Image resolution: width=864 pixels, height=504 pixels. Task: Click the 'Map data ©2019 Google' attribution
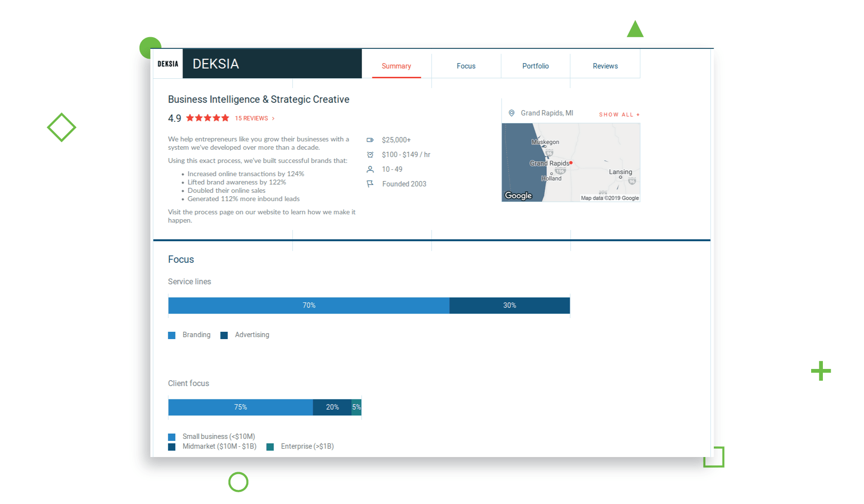(x=609, y=198)
